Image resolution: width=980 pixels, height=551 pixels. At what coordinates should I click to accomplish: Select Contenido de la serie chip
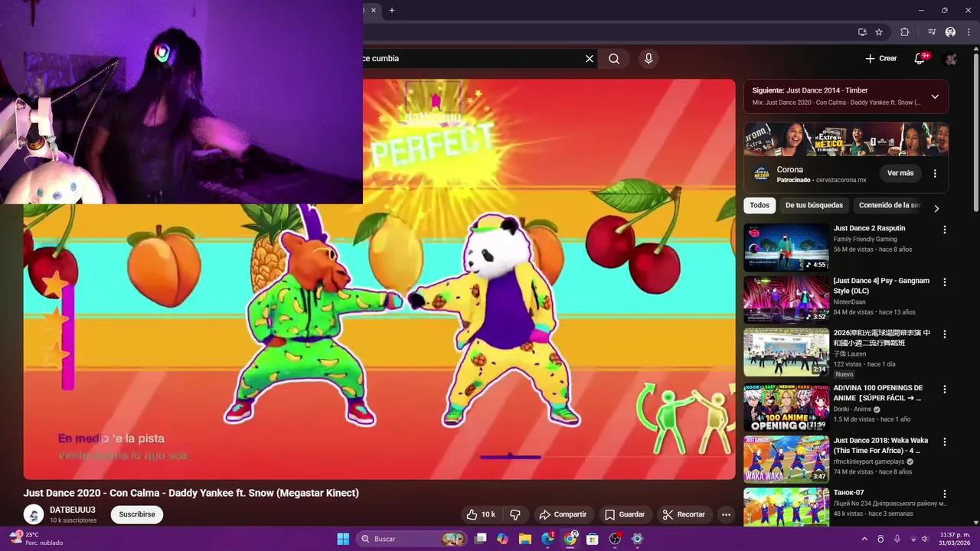point(889,205)
